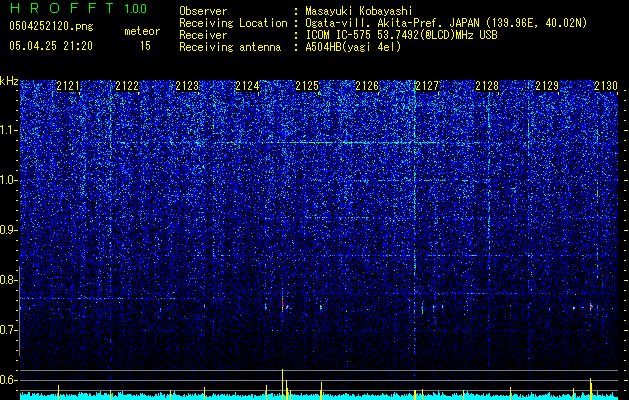629x400 pixels.
Task: Click the HROFFT title text
Action: coord(63,8)
